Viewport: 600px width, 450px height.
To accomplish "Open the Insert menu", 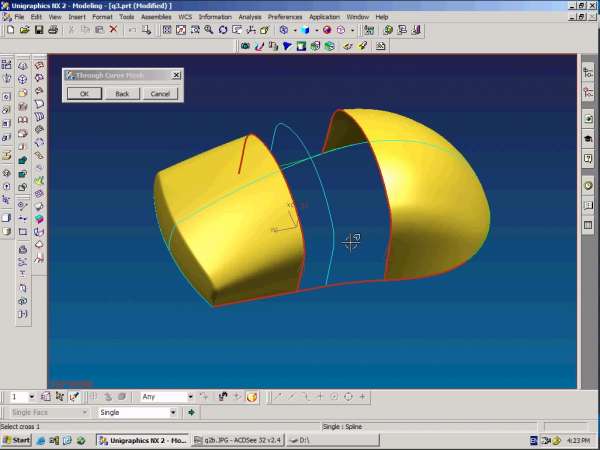I will pos(77,17).
